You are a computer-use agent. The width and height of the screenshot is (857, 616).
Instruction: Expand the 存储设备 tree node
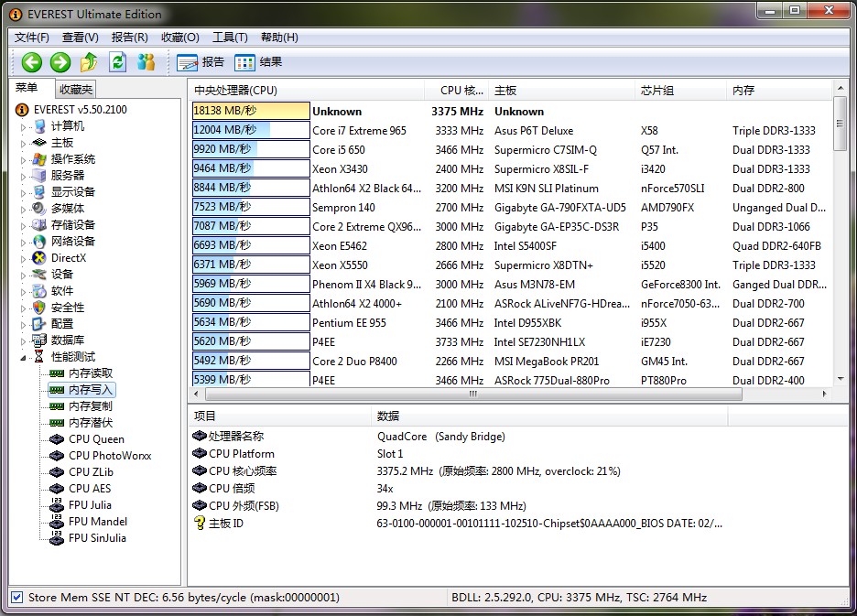[24, 225]
